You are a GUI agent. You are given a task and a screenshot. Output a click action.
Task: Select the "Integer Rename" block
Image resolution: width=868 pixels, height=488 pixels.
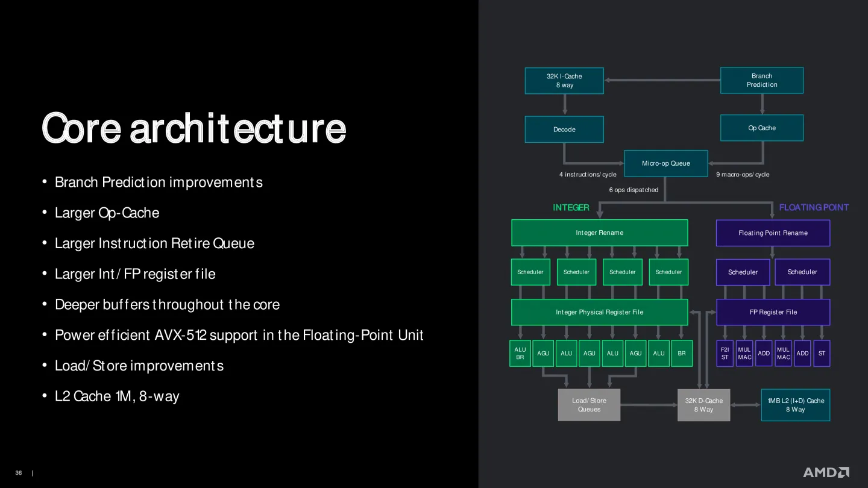pos(600,233)
